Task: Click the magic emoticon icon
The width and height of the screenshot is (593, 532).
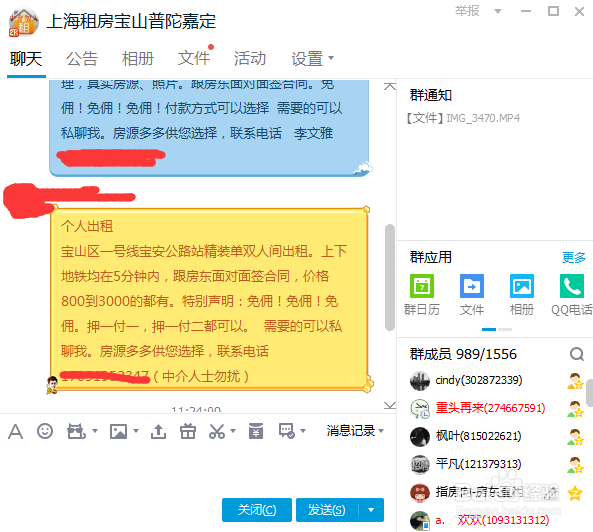Action: point(76,431)
